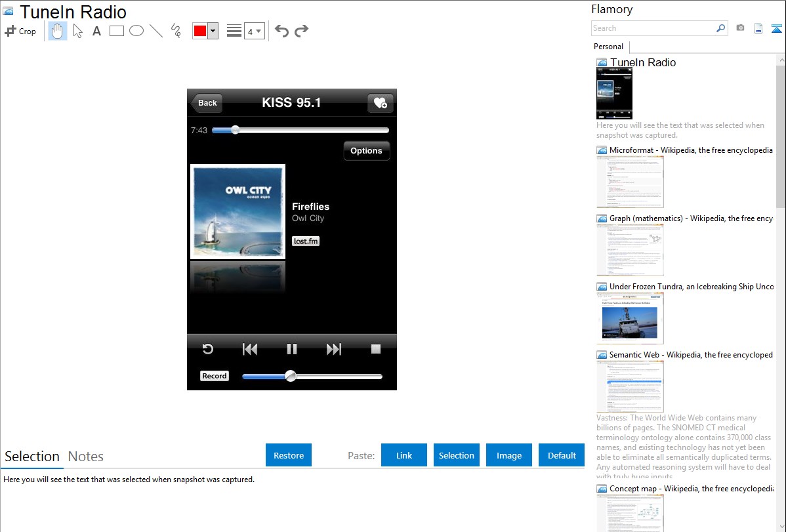The image size is (786, 532).
Task: Skip to the next track
Action: point(334,349)
